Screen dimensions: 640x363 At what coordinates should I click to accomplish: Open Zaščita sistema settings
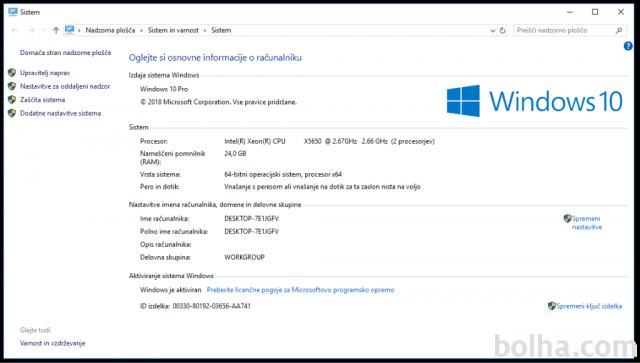pos(42,100)
